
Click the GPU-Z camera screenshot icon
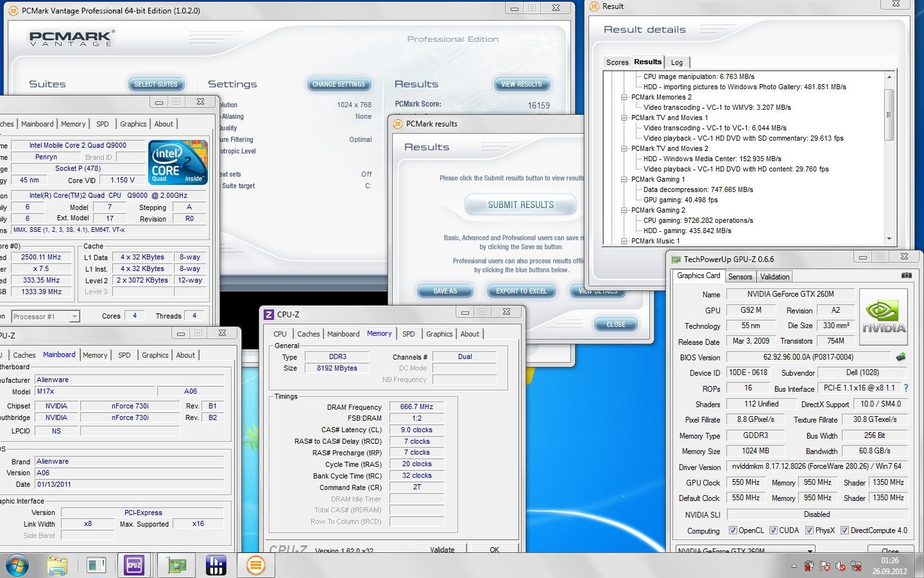pos(906,276)
